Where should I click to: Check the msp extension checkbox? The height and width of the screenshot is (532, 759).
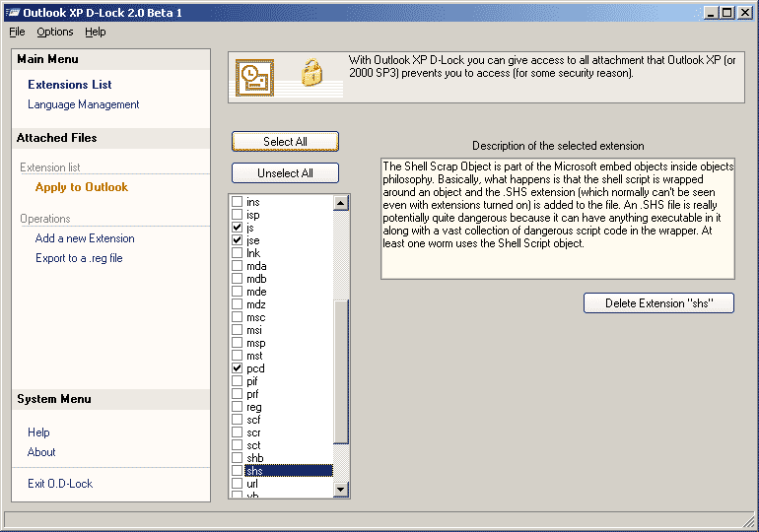237,343
